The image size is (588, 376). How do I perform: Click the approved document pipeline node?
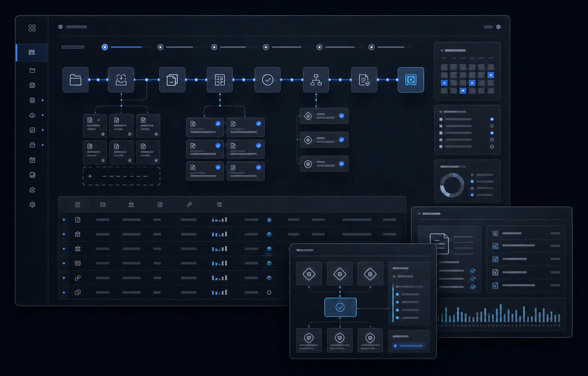pyautogui.click(x=364, y=80)
